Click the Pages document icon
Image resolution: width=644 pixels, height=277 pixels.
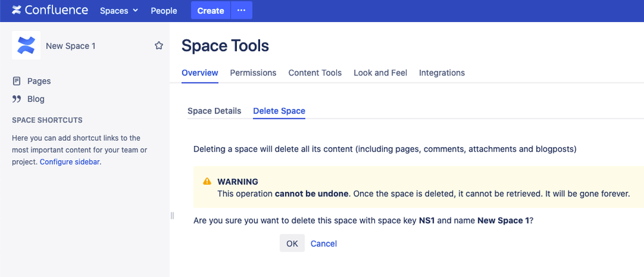(x=16, y=81)
